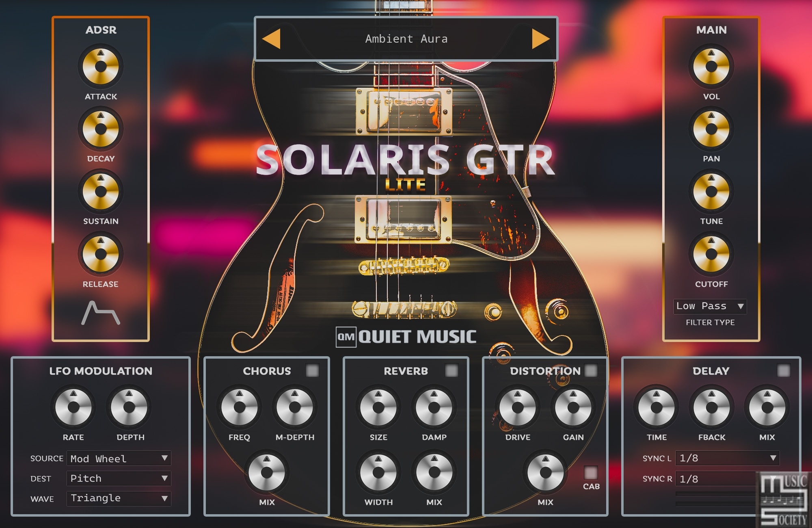Open the LFO Wave Triangle dropdown

pos(119,498)
